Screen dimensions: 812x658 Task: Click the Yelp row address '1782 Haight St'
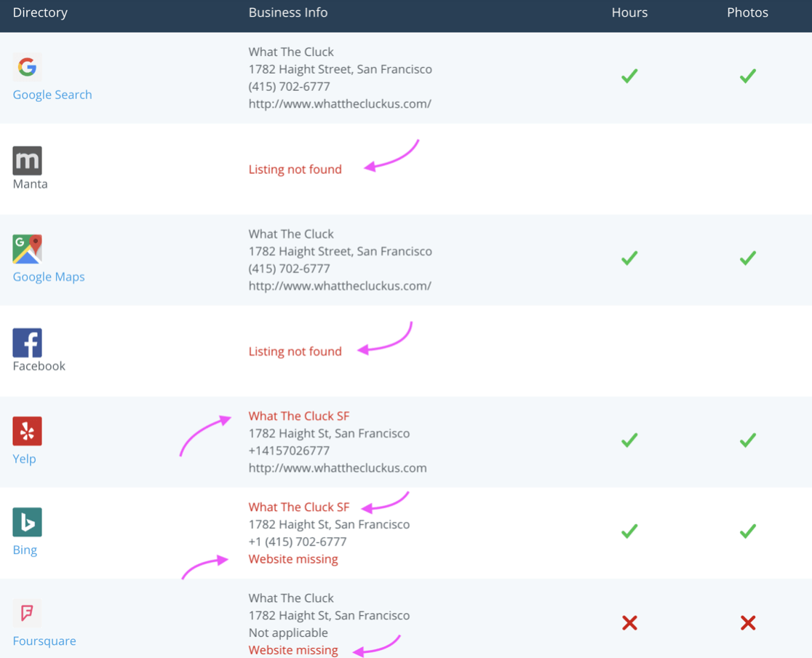(x=290, y=433)
